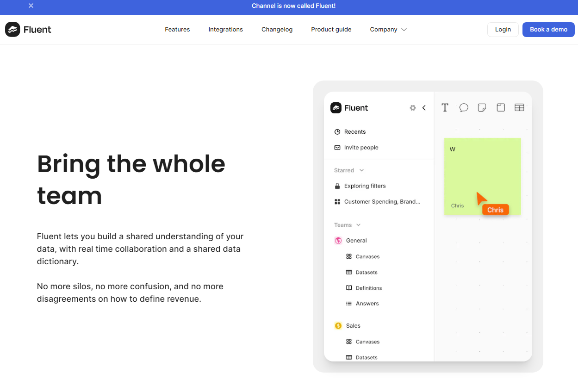
Task: Click the grid icon beside Customer Spending
Action: (x=337, y=202)
